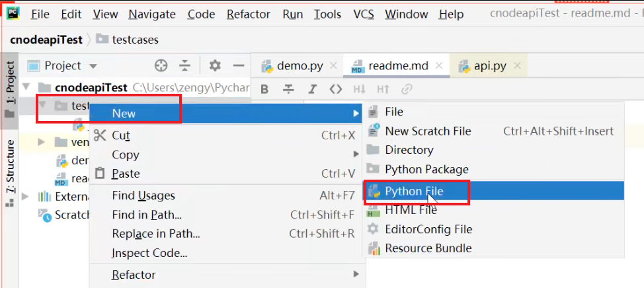
Task: Collapse the testcases folder arrow
Action: 42,106
